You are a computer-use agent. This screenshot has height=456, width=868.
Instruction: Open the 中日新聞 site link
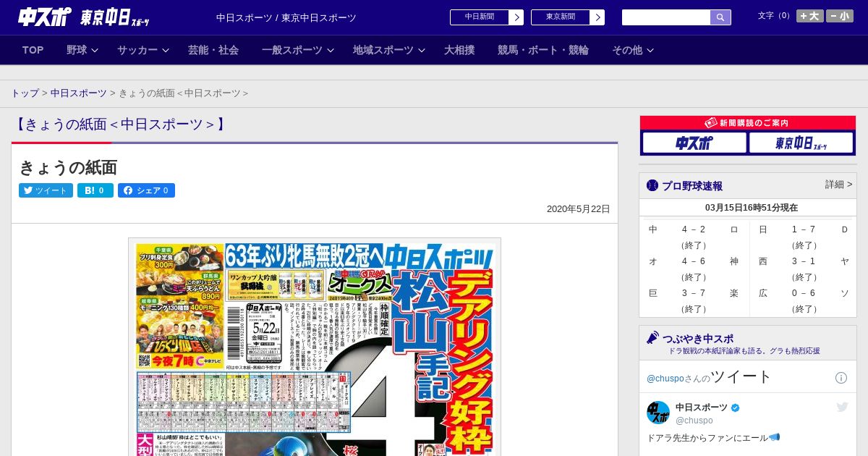tap(480, 17)
